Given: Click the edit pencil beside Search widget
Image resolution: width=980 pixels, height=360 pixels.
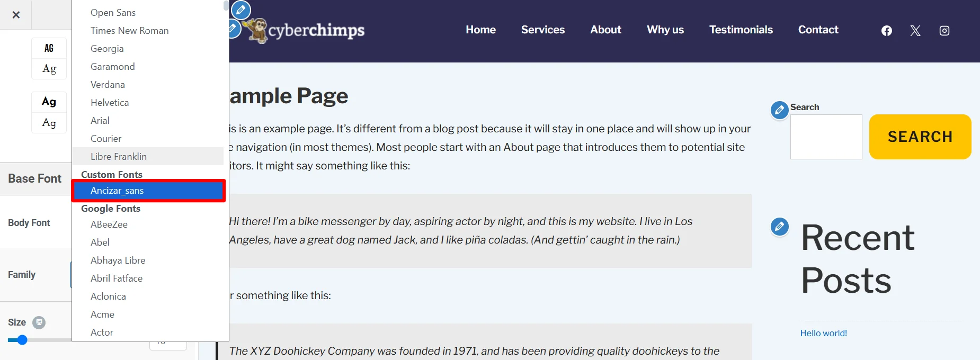Looking at the screenshot, I should (x=780, y=110).
